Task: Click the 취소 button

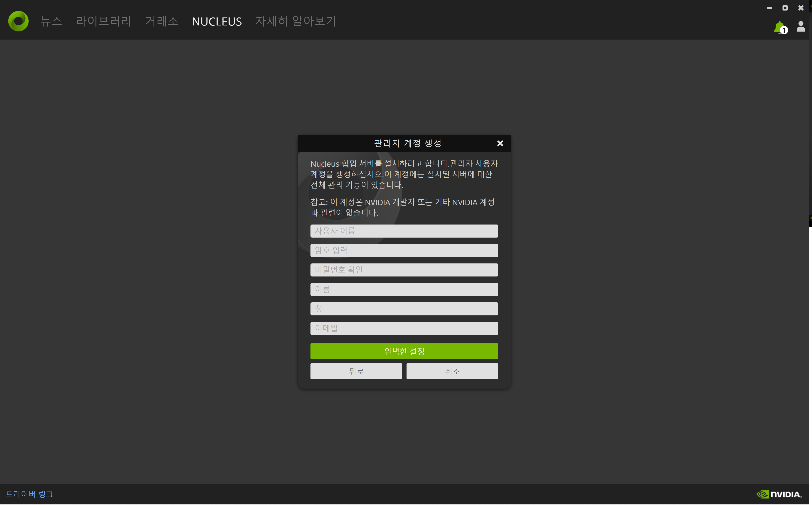Action: (452, 371)
